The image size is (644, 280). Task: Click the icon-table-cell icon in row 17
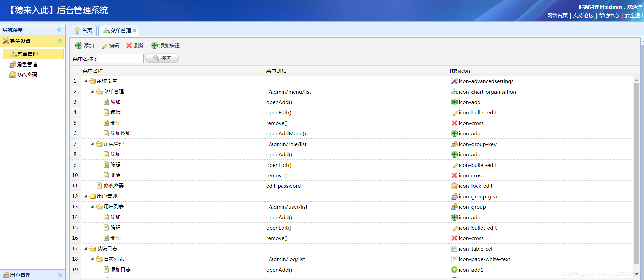click(x=454, y=249)
